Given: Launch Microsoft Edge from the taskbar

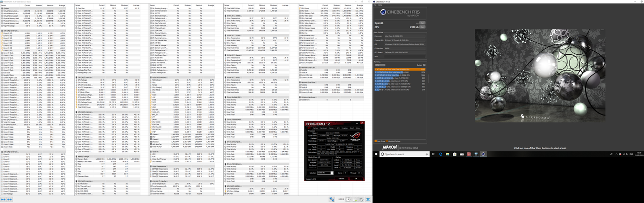Looking at the screenshot, I should (x=441, y=154).
